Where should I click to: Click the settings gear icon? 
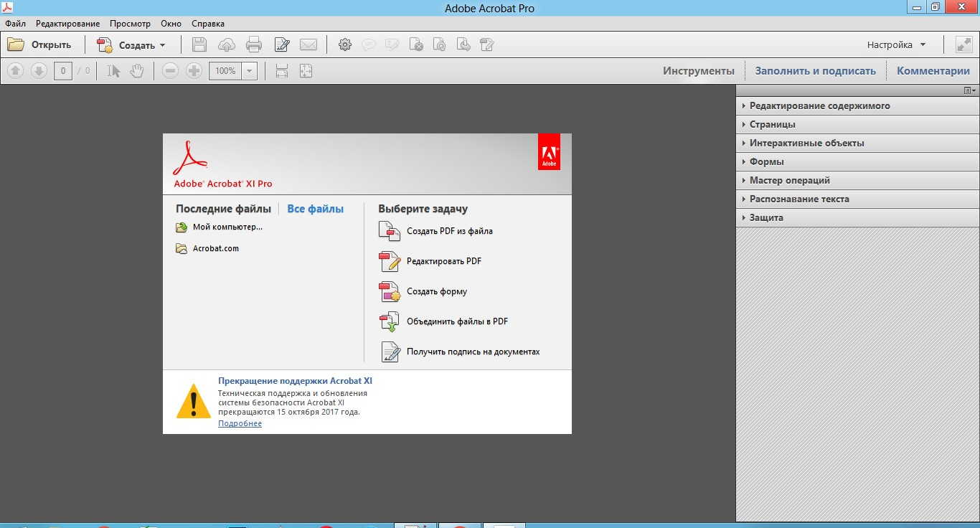pyautogui.click(x=345, y=44)
